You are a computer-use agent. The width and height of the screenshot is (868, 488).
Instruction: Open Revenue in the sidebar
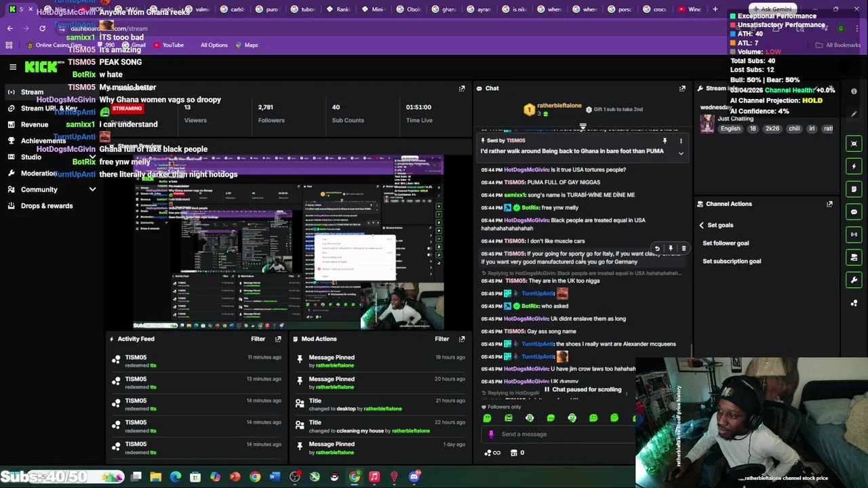[35, 125]
